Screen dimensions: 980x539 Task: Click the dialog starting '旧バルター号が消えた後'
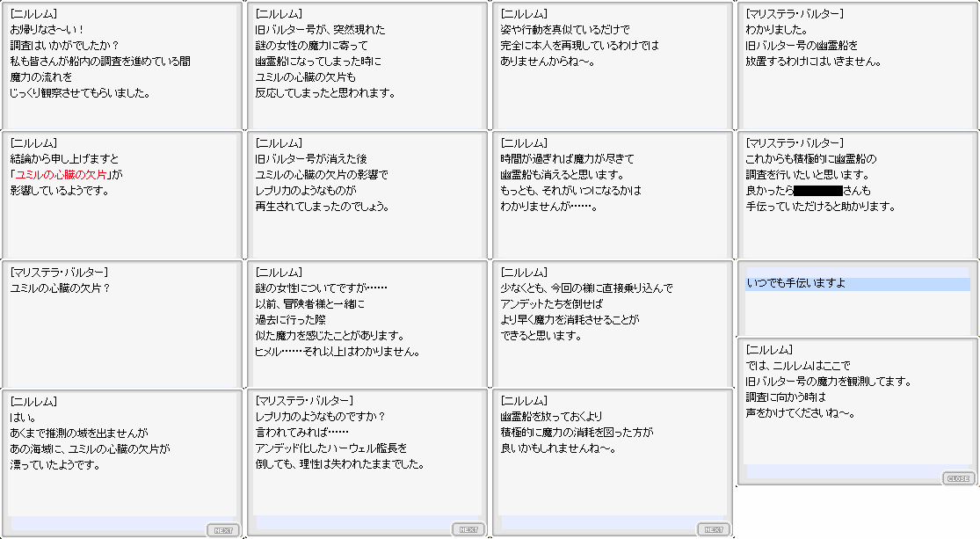pyautogui.click(x=367, y=195)
